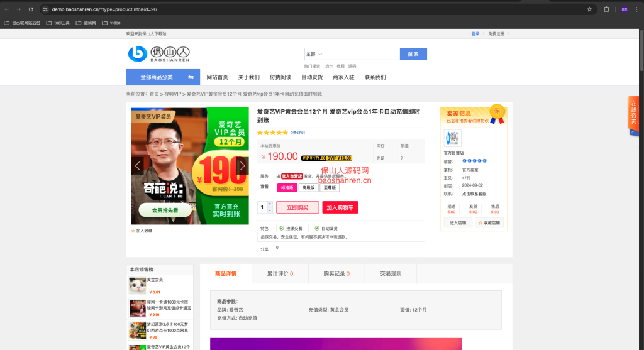Click the 教程 hot search link

pos(340,66)
